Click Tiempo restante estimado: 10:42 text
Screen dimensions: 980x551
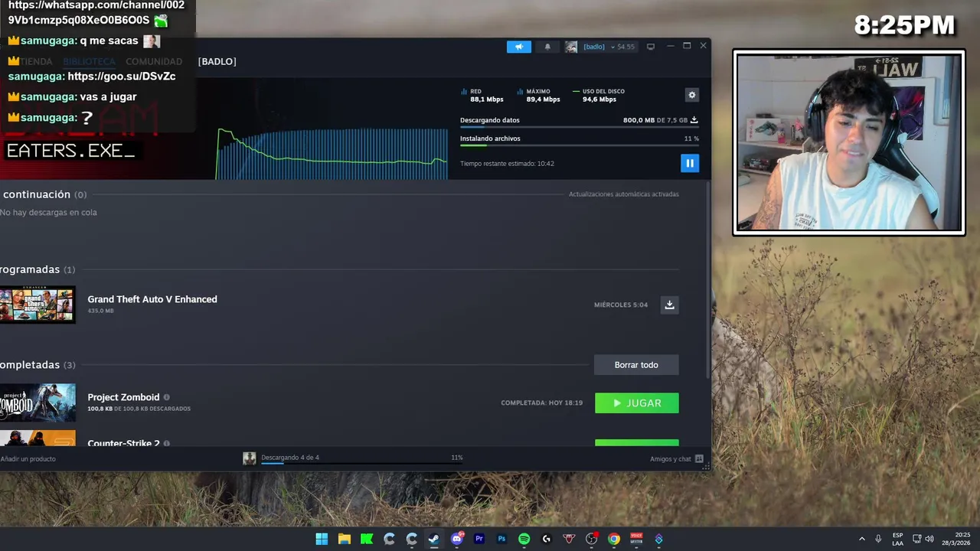tap(507, 164)
